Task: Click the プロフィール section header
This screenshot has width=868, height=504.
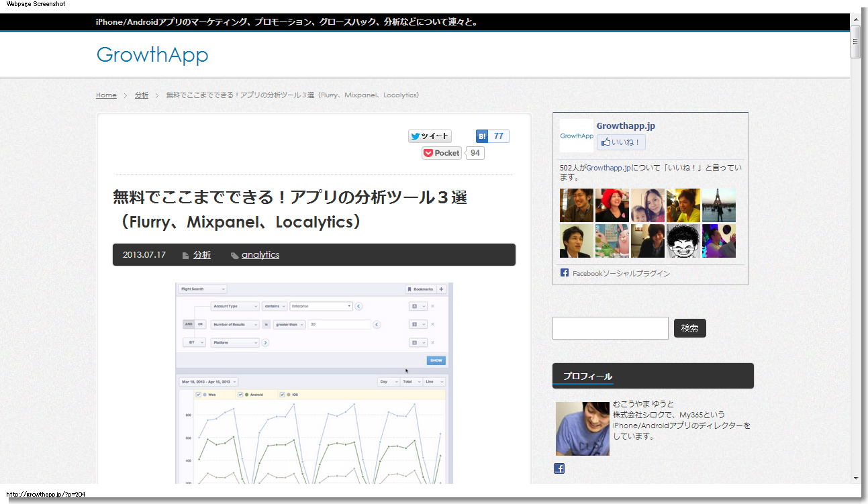Action: [653, 376]
